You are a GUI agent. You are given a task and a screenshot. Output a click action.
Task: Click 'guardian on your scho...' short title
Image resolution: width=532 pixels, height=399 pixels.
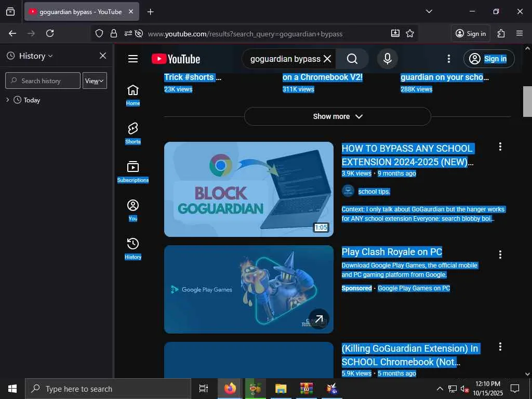coord(445,77)
